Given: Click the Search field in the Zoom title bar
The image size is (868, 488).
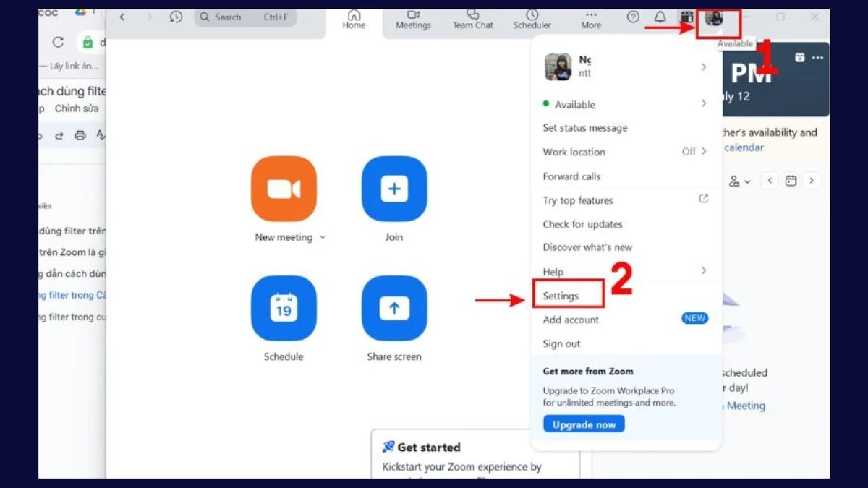Looking at the screenshot, I should coord(244,17).
